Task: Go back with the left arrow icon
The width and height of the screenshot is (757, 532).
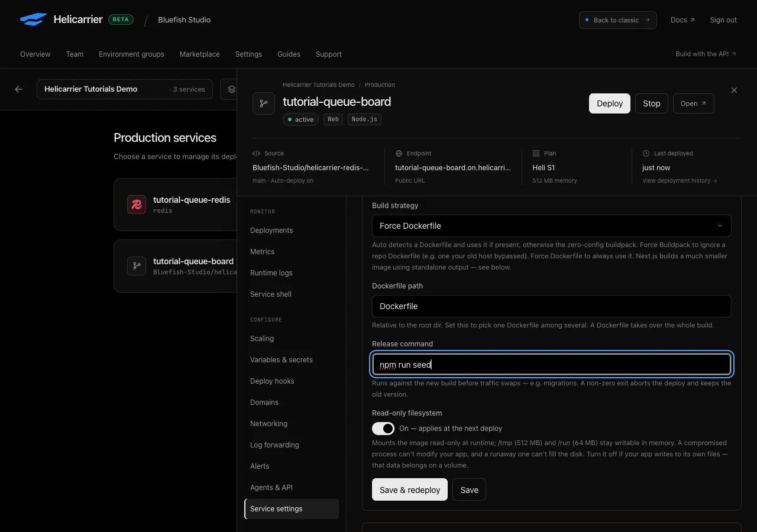Action: point(19,89)
